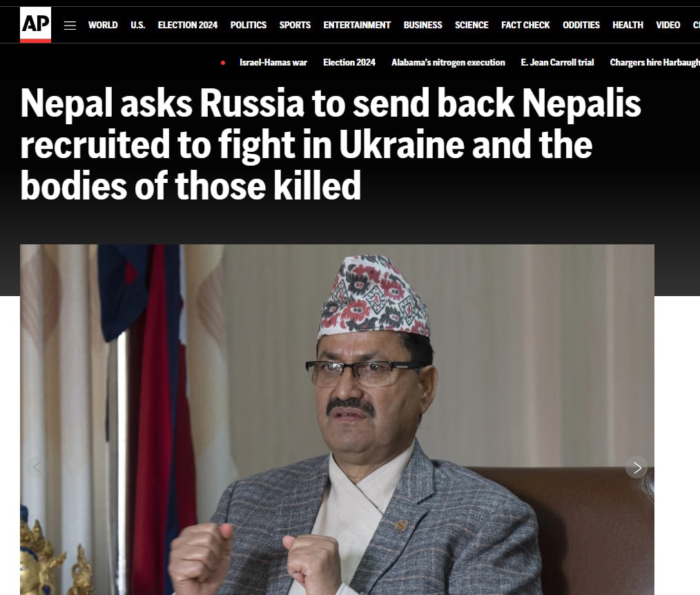Open Fact Check in navigation bar
Viewport: 700px width, 595px height.
coord(525,25)
